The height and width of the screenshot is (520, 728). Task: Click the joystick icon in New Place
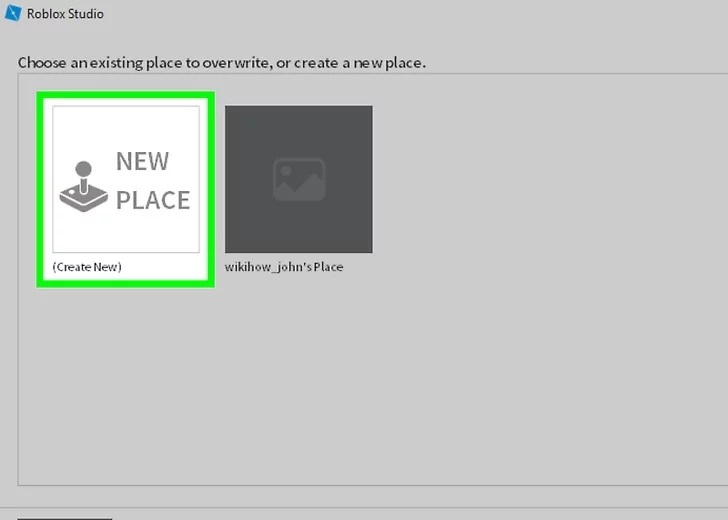[84, 187]
